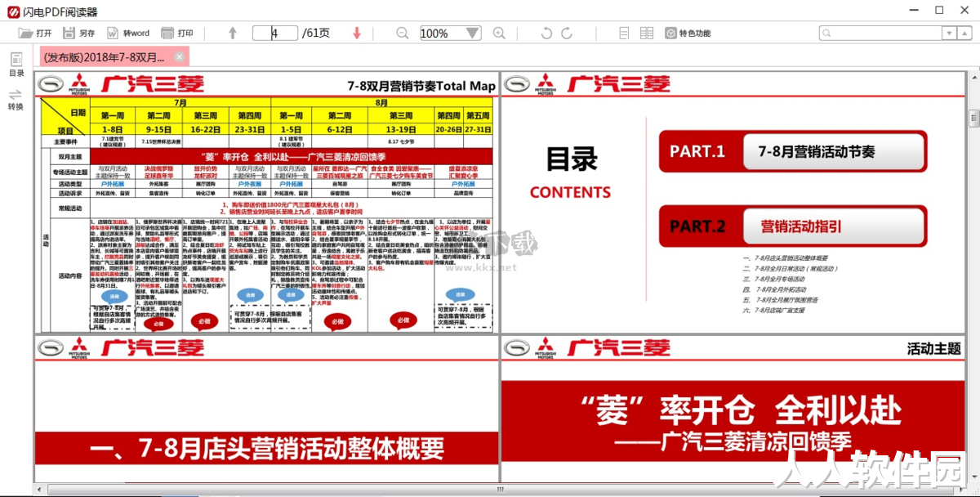Screen dimensions: 980x497
Task: Print the document with 打印
Action: click(176, 34)
